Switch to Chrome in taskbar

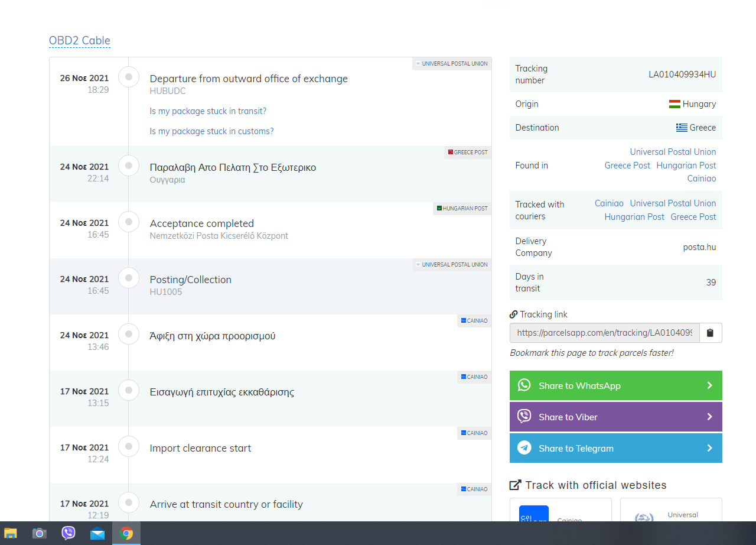pyautogui.click(x=126, y=533)
